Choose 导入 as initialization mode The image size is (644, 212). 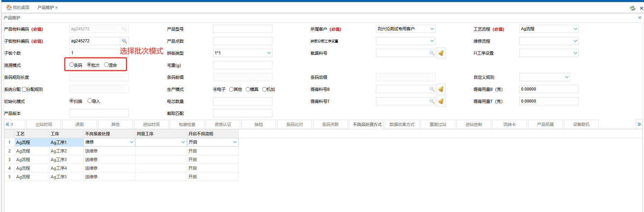pyautogui.click(x=90, y=101)
